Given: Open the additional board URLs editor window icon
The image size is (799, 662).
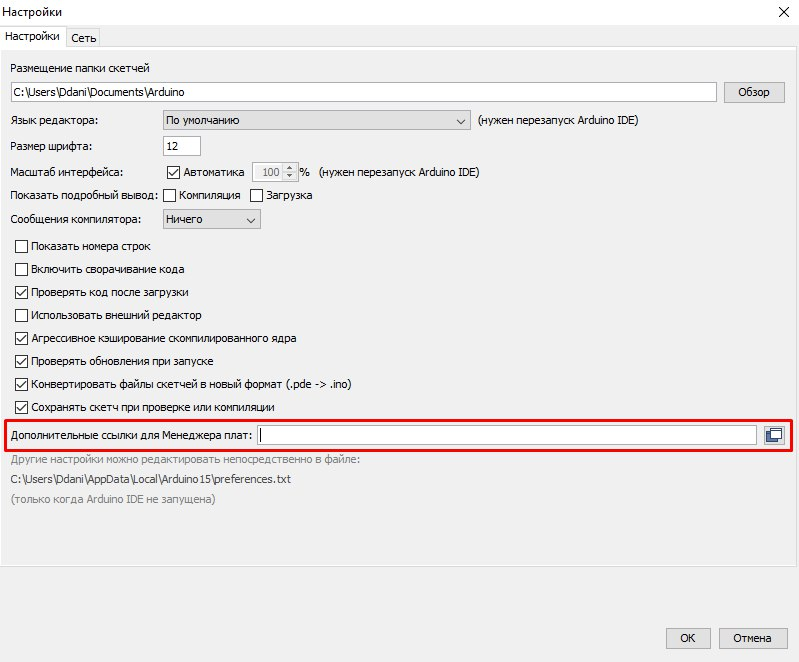Looking at the screenshot, I should [x=774, y=435].
